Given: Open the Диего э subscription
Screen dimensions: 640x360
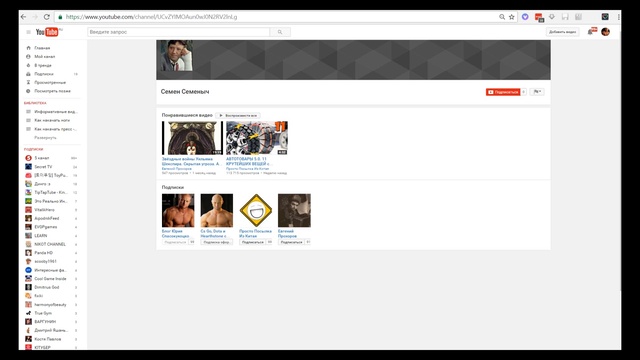Looking at the screenshot, I should (x=42, y=184).
